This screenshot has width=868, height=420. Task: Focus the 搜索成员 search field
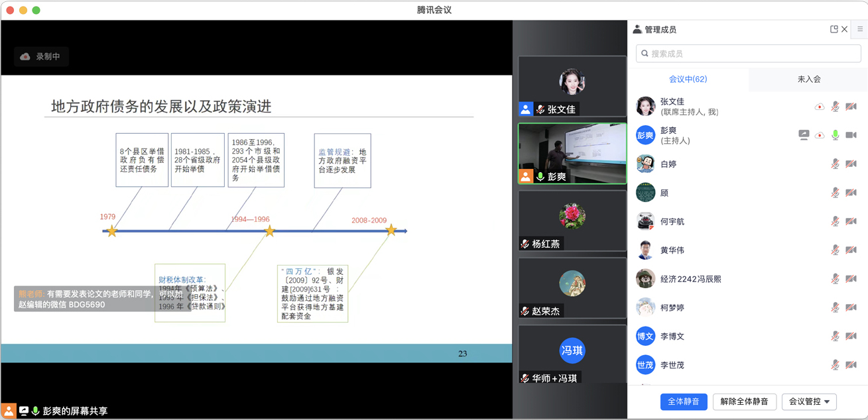pyautogui.click(x=748, y=54)
